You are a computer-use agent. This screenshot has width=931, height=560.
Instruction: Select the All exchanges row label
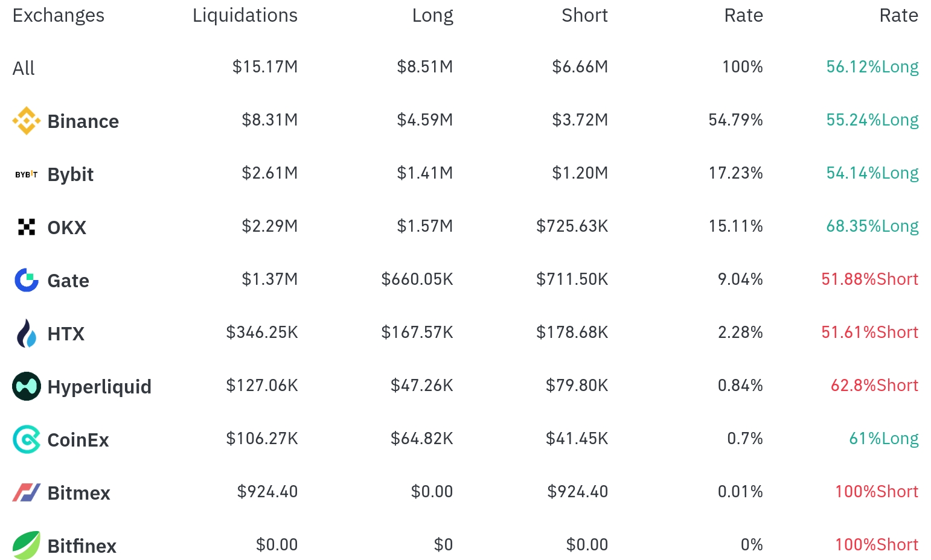point(24,68)
